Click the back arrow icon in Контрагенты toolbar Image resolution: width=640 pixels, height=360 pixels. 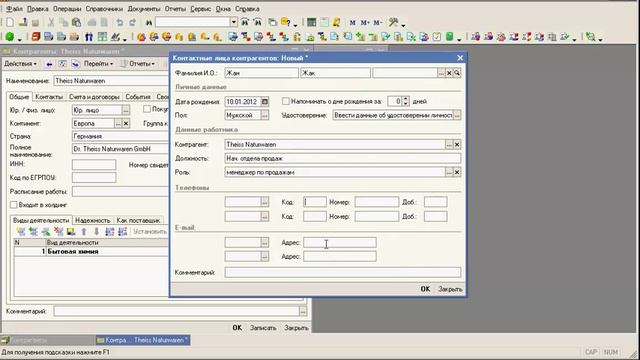tap(49, 64)
